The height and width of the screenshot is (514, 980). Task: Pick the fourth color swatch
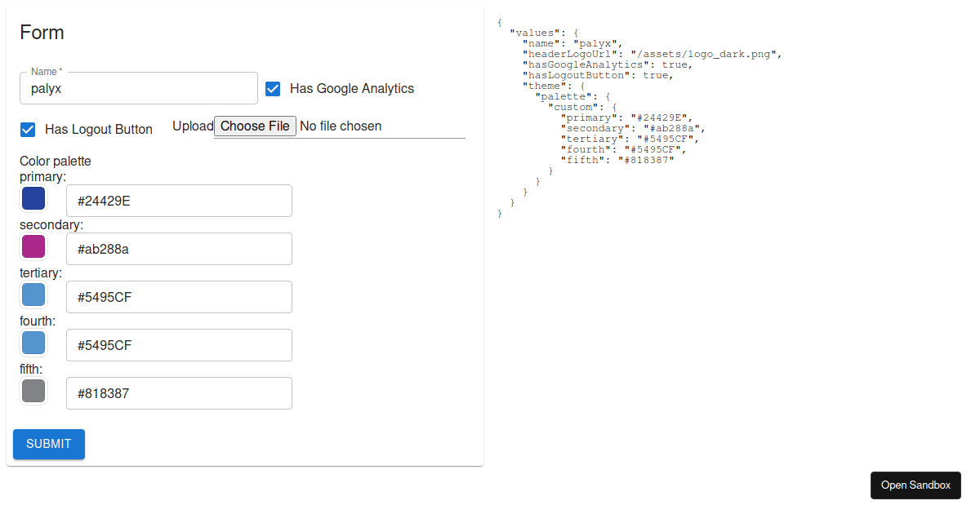[33, 343]
